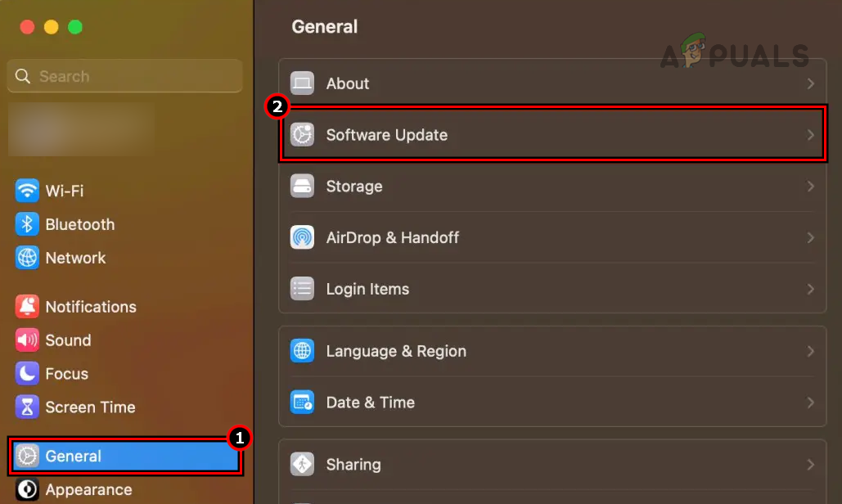Screen dimensions: 842x504
Task: Click the blank profile picture area
Action: point(80,129)
